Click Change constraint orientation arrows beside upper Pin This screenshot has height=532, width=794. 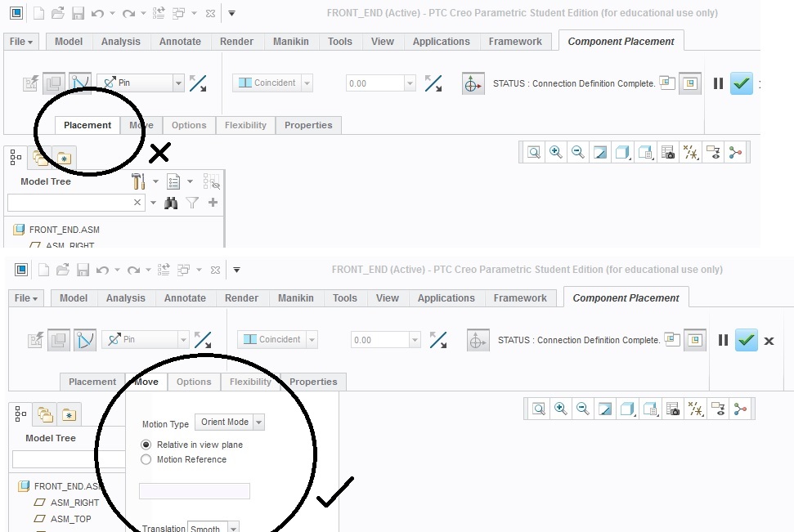198,83
